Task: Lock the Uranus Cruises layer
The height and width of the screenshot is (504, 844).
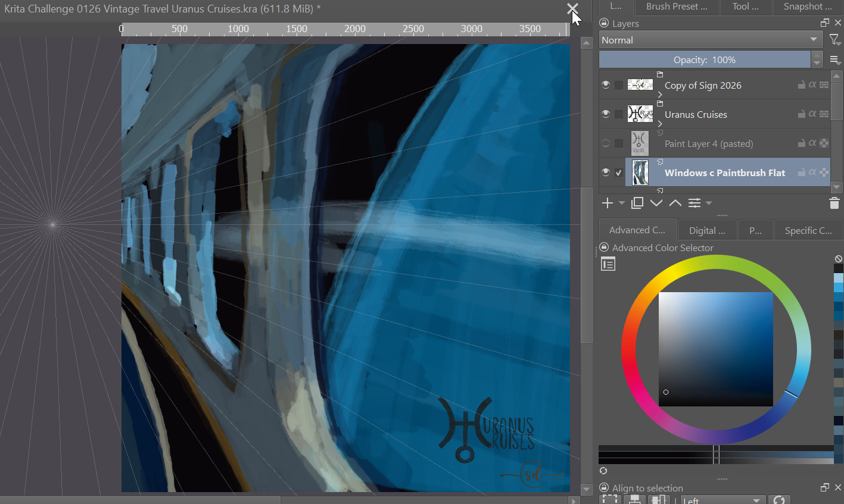Action: pos(802,114)
